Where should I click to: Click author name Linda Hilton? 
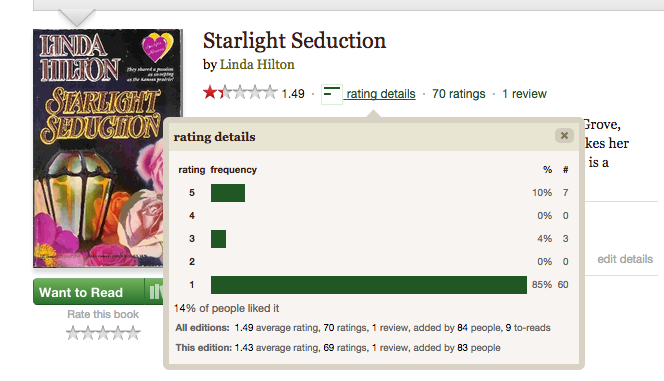pos(257,64)
